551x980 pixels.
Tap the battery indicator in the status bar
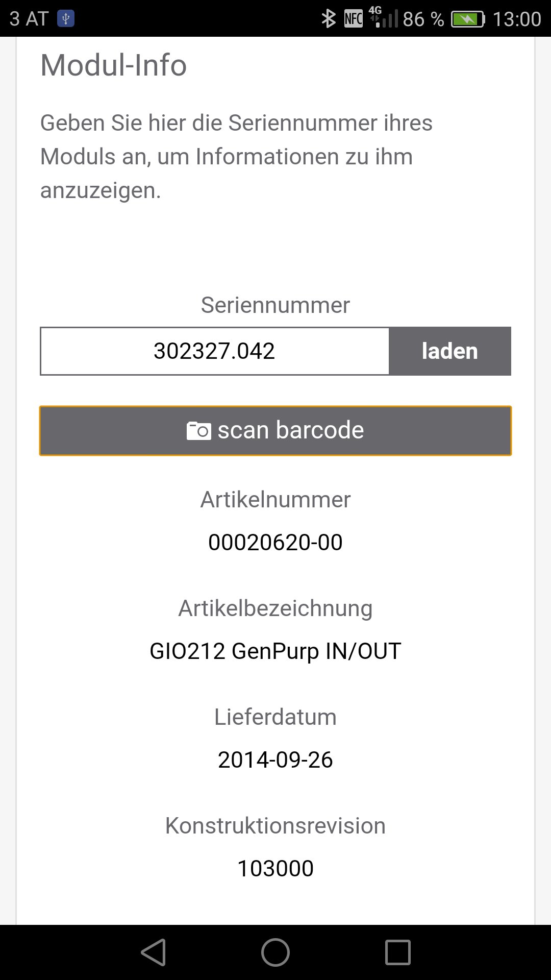(x=467, y=18)
